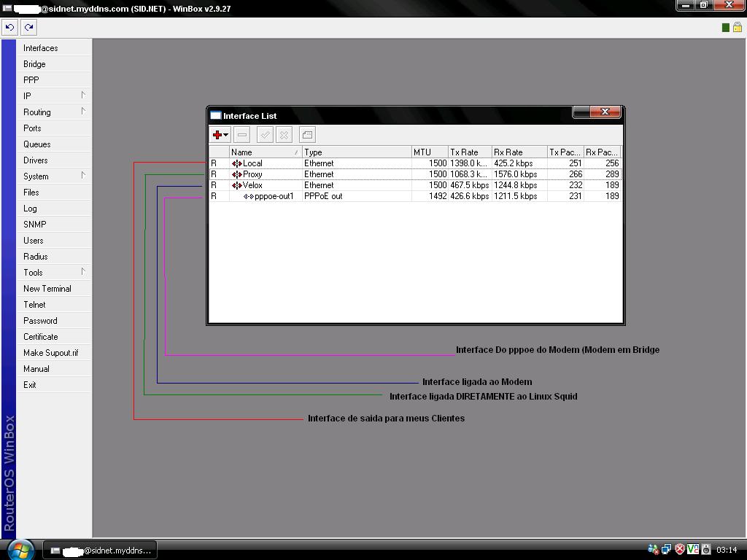Click the Comment button in Interface List
The width and height of the screenshot is (747, 560).
[307, 135]
